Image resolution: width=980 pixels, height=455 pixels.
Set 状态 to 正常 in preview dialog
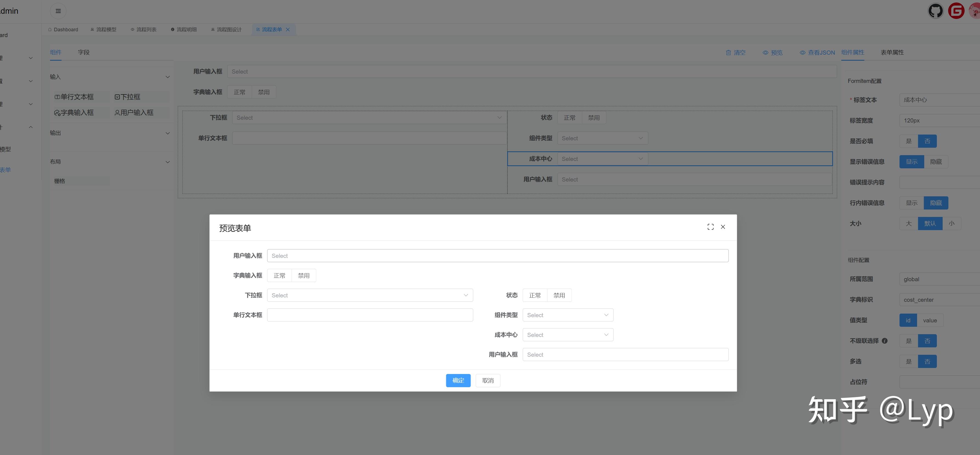pyautogui.click(x=535, y=295)
